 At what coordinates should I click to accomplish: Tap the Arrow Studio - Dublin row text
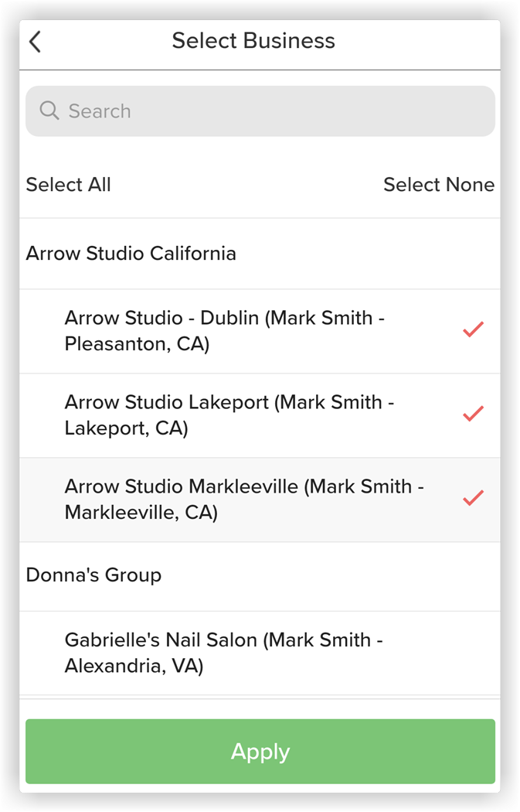(x=225, y=330)
